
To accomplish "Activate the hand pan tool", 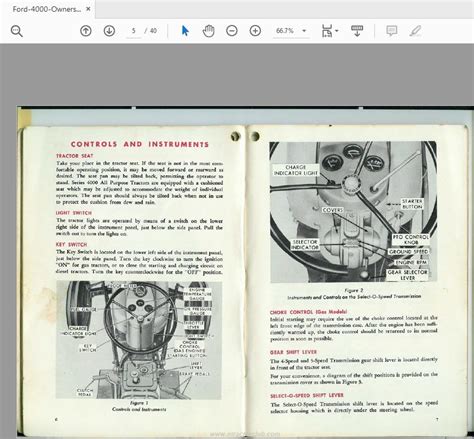I will (209, 31).
